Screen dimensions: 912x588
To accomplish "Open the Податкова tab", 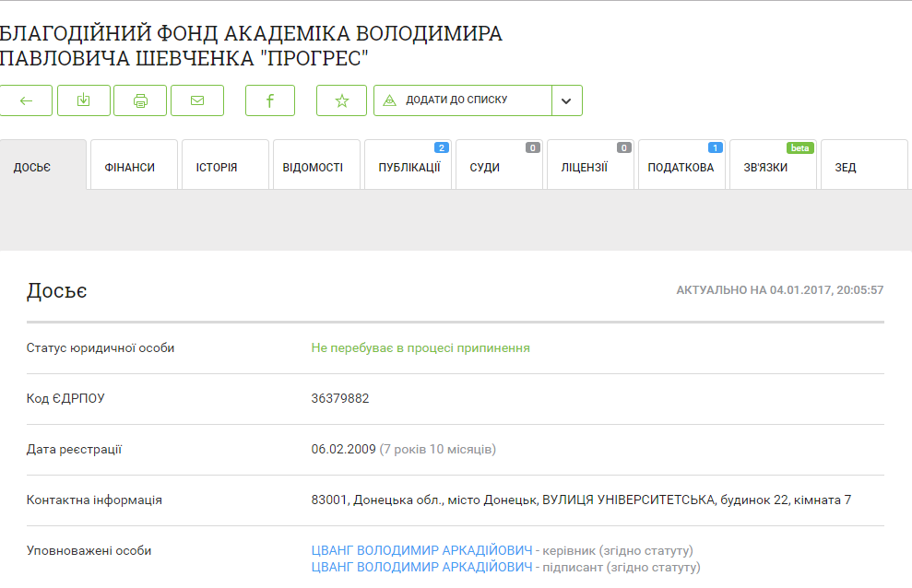I will (681, 167).
